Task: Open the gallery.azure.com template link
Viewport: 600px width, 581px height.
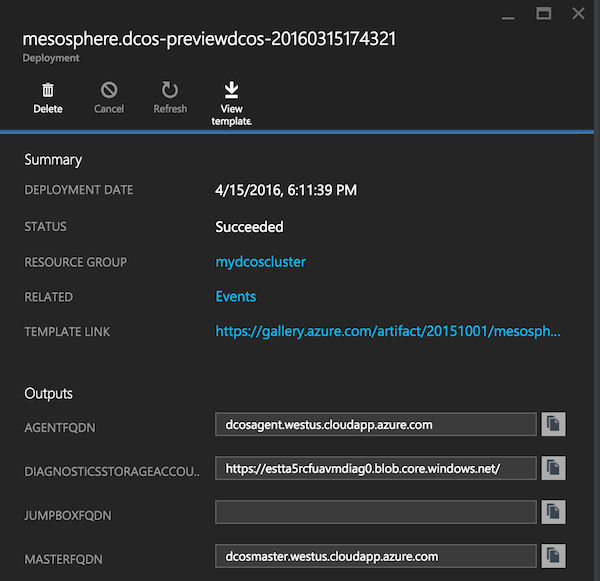Action: tap(388, 331)
